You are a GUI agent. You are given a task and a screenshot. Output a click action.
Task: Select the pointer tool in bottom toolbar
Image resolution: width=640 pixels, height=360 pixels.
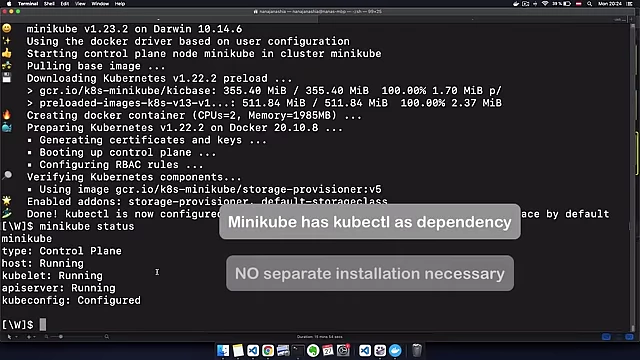coord(9,337)
